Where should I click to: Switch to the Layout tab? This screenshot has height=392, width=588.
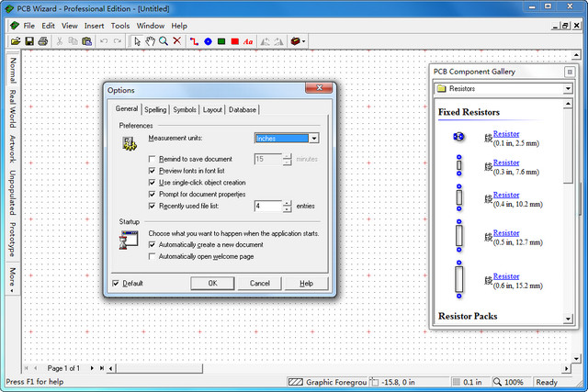(x=212, y=110)
